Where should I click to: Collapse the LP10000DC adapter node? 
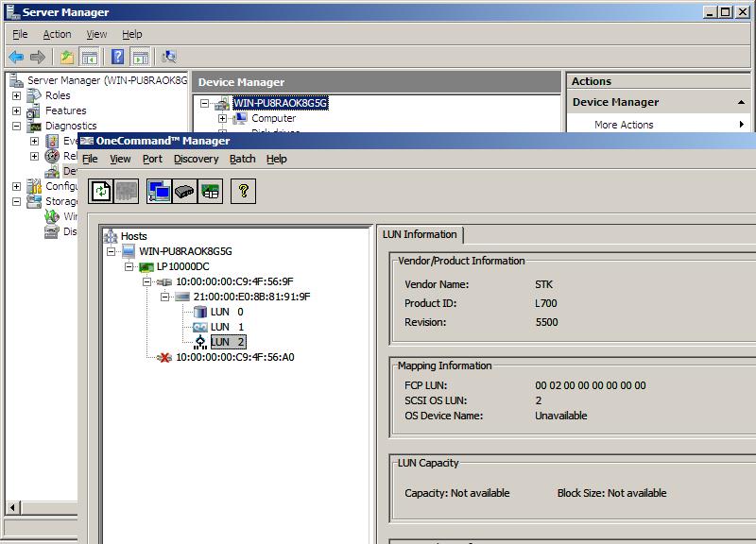click(129, 266)
